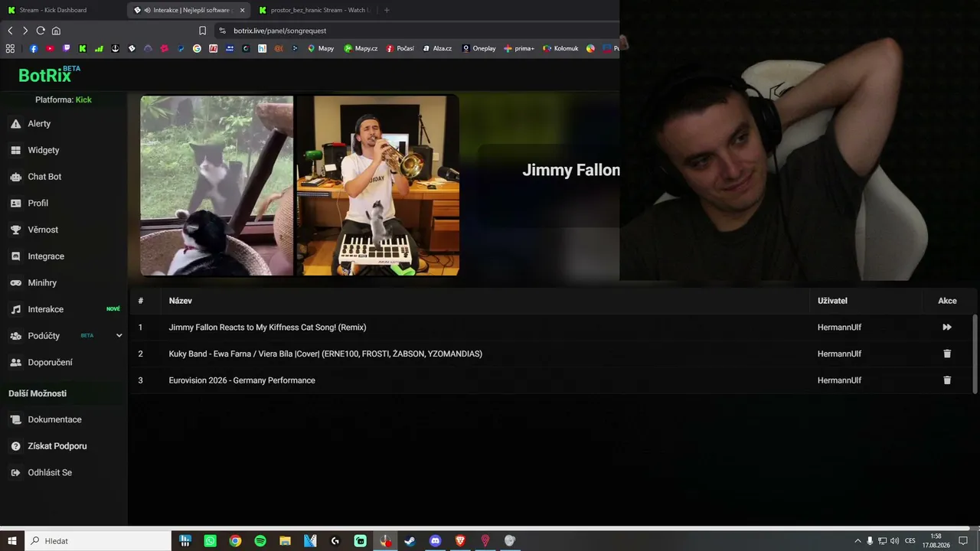Open Dokumentace link

54,419
